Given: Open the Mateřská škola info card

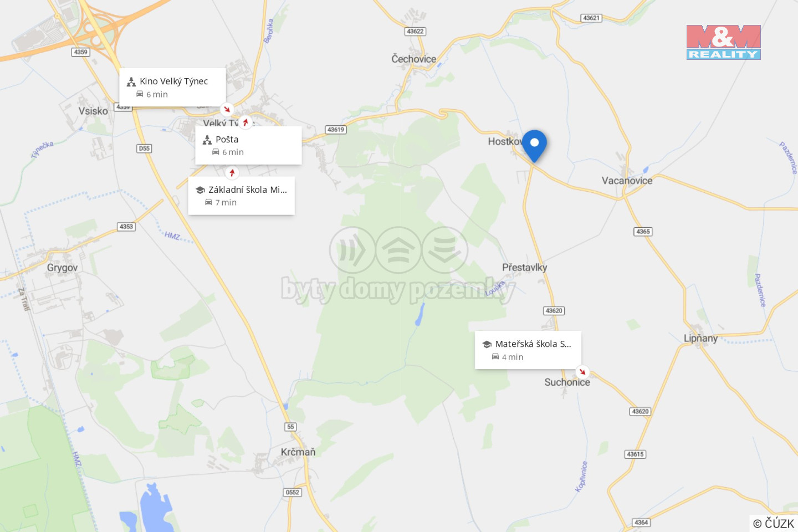Looking at the screenshot, I should pyautogui.click(x=528, y=350).
